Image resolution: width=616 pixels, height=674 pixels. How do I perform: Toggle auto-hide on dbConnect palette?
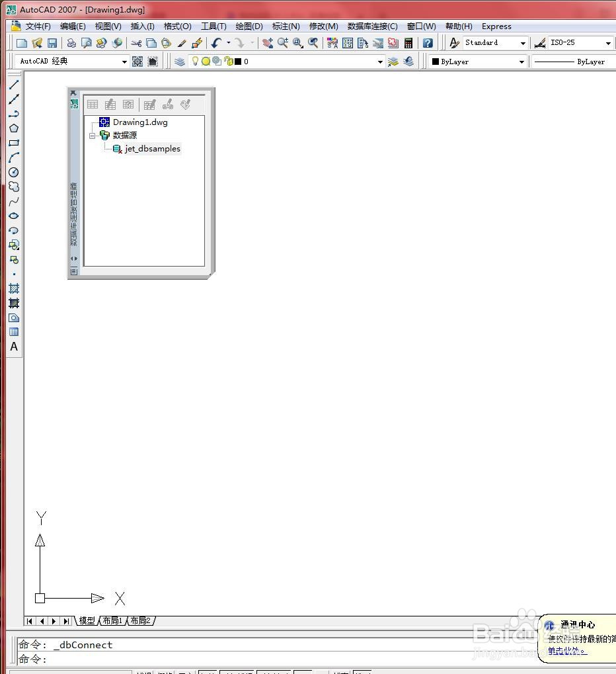tap(74, 259)
